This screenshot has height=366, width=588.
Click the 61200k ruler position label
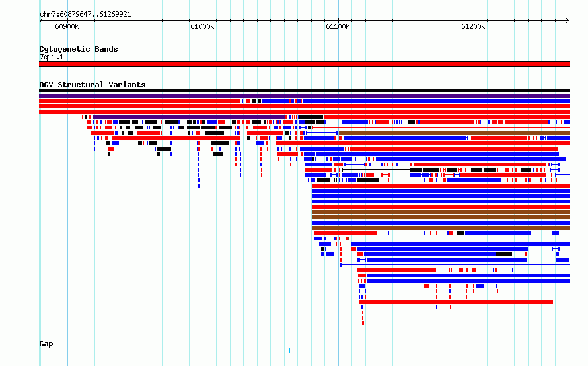[473, 26]
